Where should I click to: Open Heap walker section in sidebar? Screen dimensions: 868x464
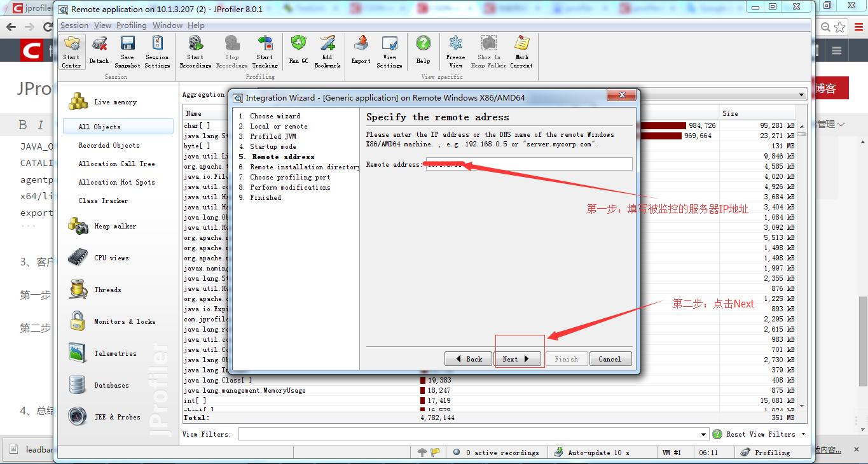115,226
